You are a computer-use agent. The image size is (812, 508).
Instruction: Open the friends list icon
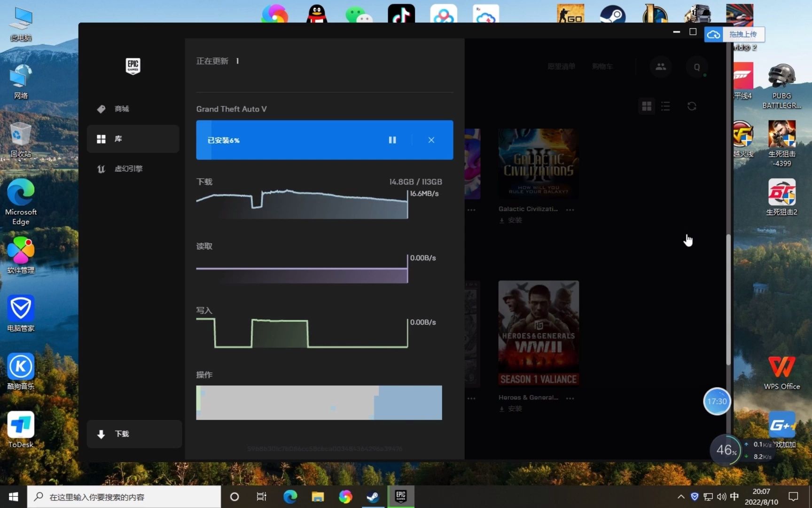coord(661,67)
